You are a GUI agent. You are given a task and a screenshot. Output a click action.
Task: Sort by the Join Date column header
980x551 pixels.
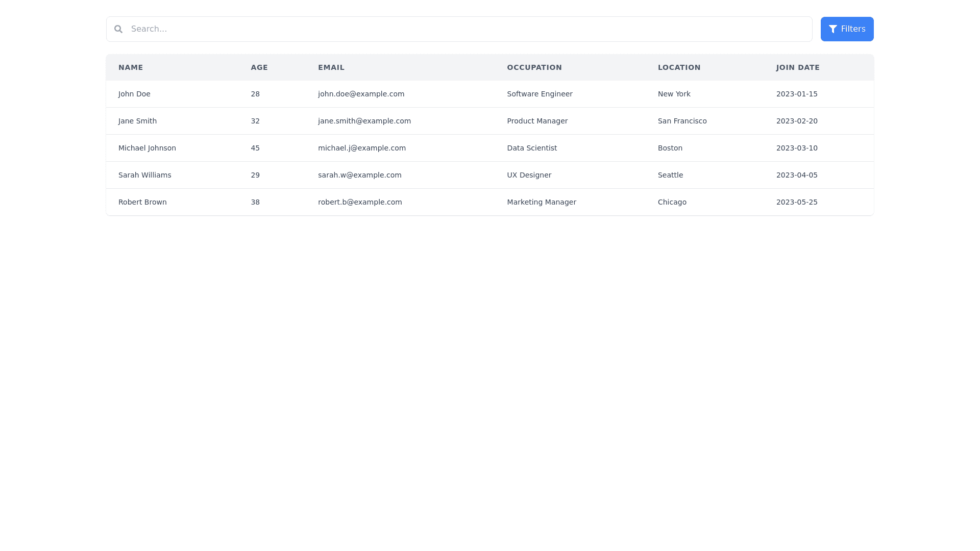798,67
